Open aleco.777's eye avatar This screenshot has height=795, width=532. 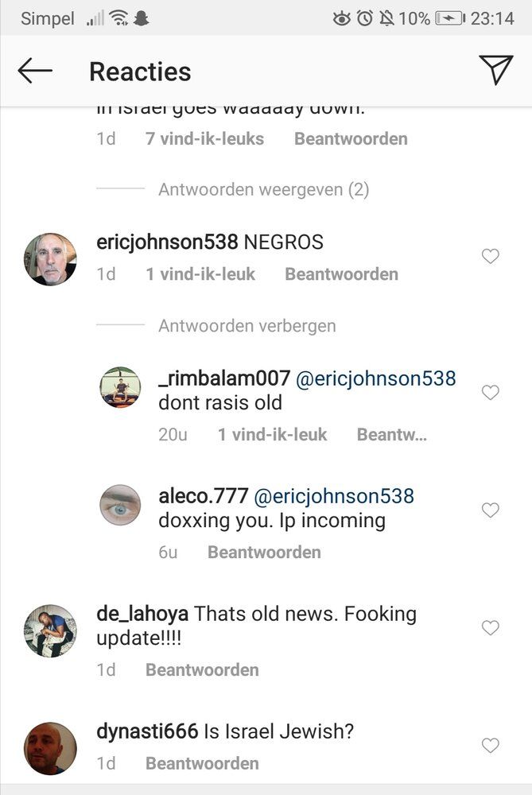pyautogui.click(x=120, y=505)
